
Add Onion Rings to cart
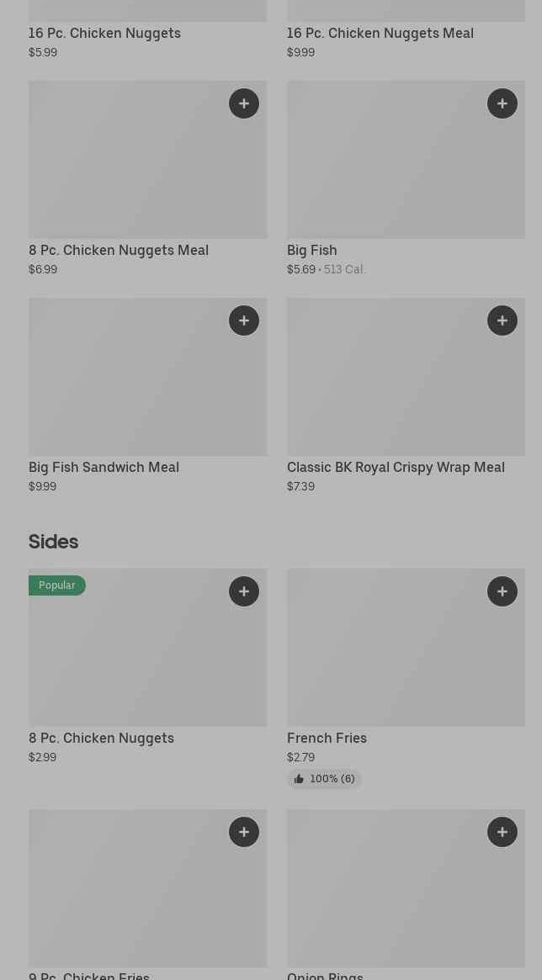click(502, 832)
